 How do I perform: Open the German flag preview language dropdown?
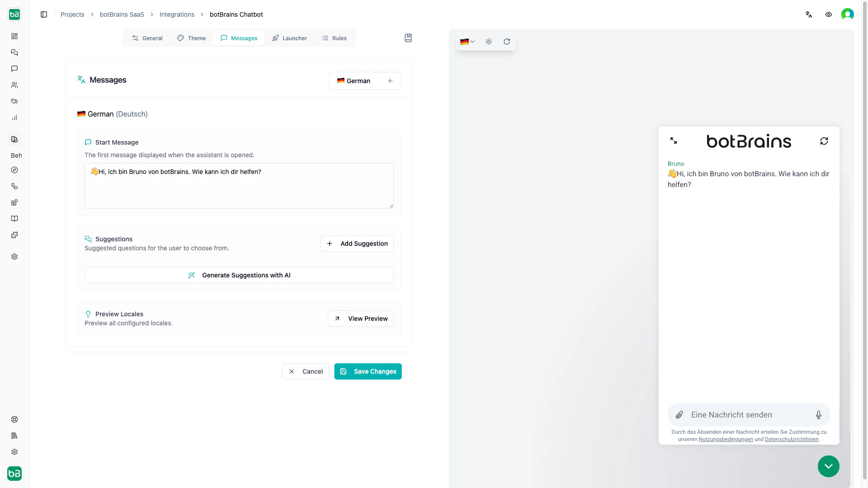point(467,42)
